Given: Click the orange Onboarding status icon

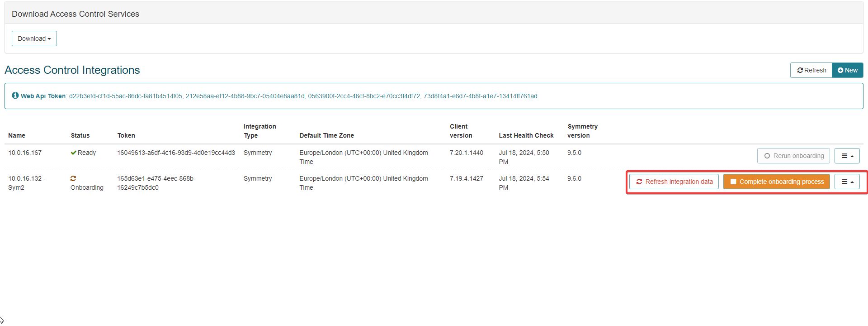Looking at the screenshot, I should (x=73, y=178).
